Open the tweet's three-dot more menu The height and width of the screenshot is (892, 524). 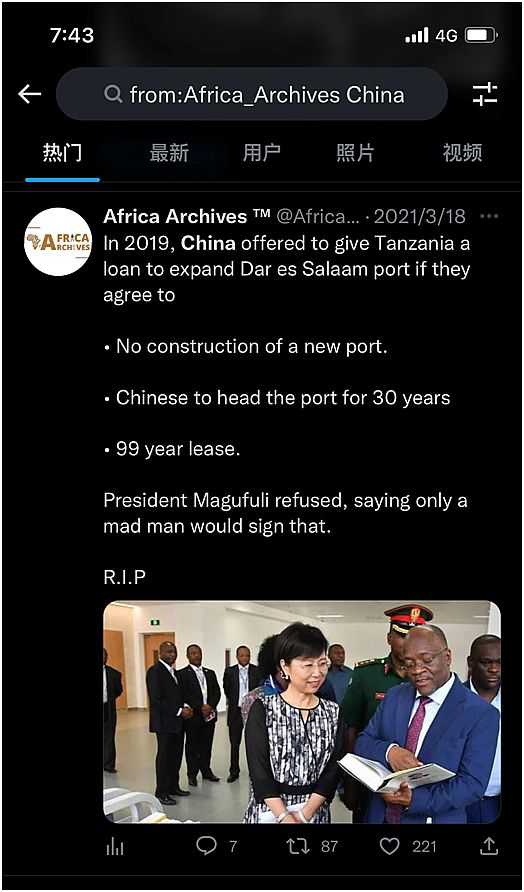(x=489, y=217)
